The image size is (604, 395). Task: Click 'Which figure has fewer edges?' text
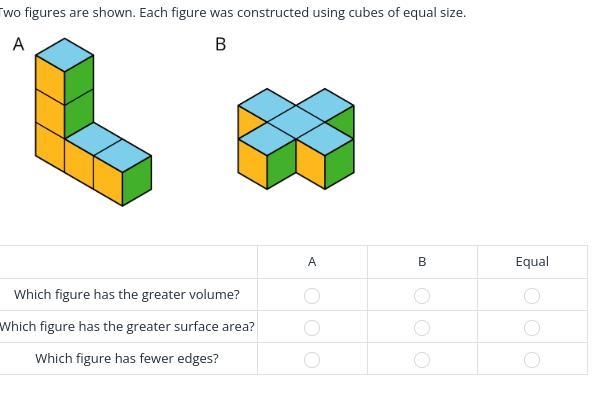pyautogui.click(x=127, y=358)
